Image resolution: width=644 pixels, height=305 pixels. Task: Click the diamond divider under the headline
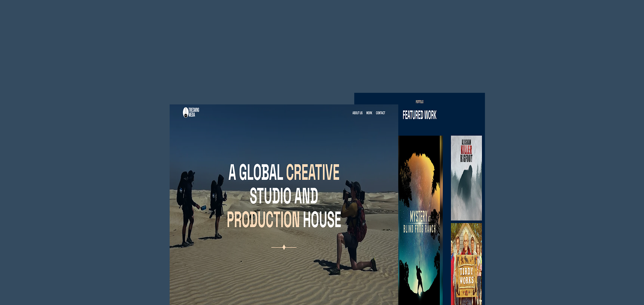tap(284, 247)
